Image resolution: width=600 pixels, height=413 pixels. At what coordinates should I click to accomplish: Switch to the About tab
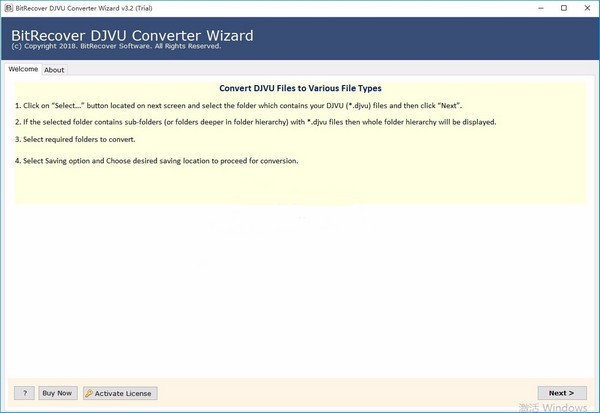54,70
